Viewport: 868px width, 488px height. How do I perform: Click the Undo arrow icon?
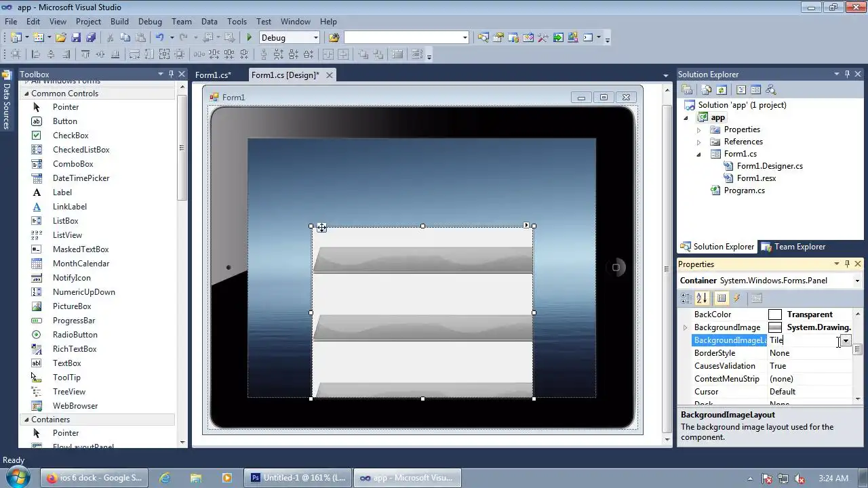159,38
